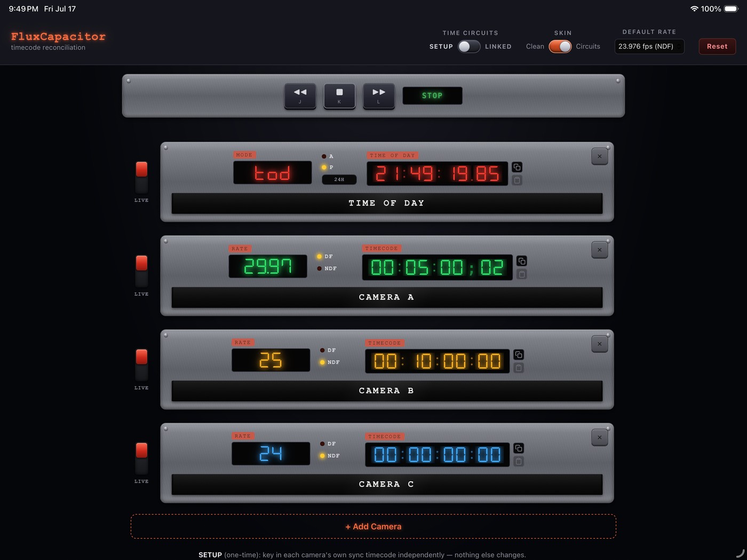
Task: Click the CAMERA C name label
Action: (x=387, y=484)
